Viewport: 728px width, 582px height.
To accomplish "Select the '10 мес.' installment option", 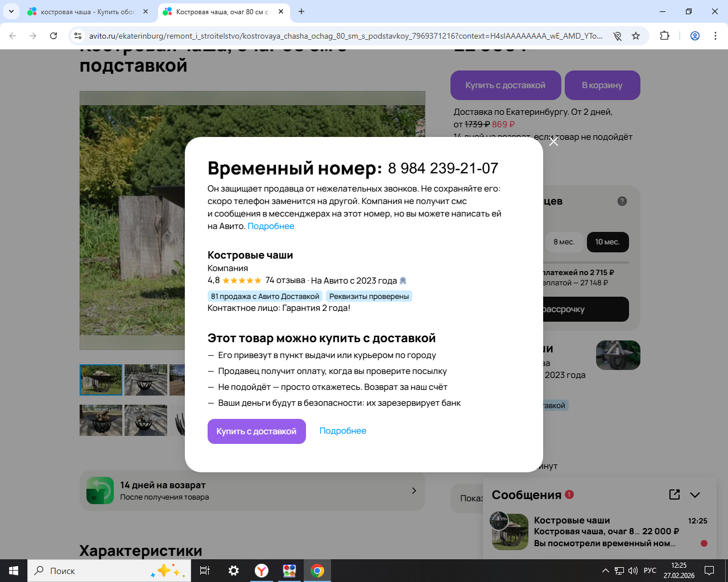I will tap(607, 242).
